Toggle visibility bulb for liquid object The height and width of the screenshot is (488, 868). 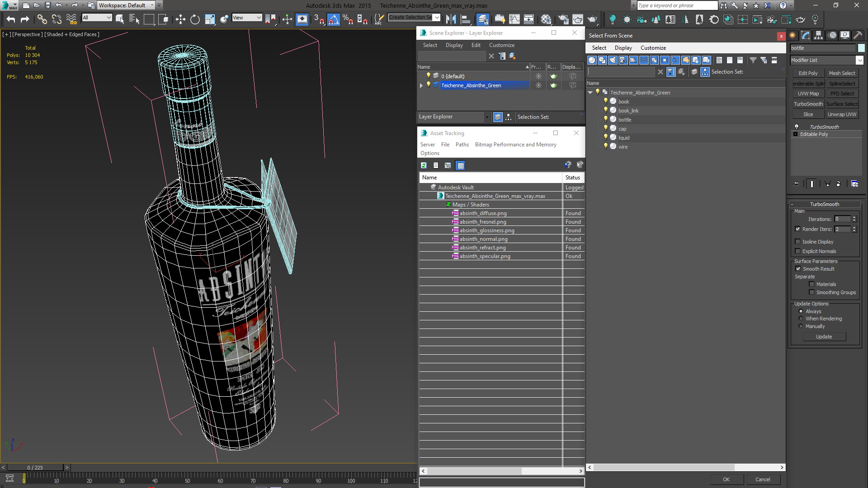point(606,137)
